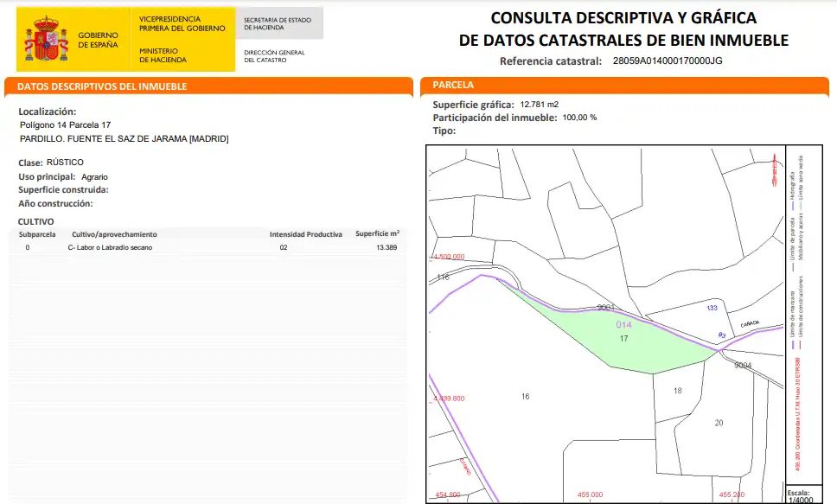Click "DIRECCIÓN GENERAL DEL CATASTRO" text
The image size is (837, 504).
[x=274, y=56]
